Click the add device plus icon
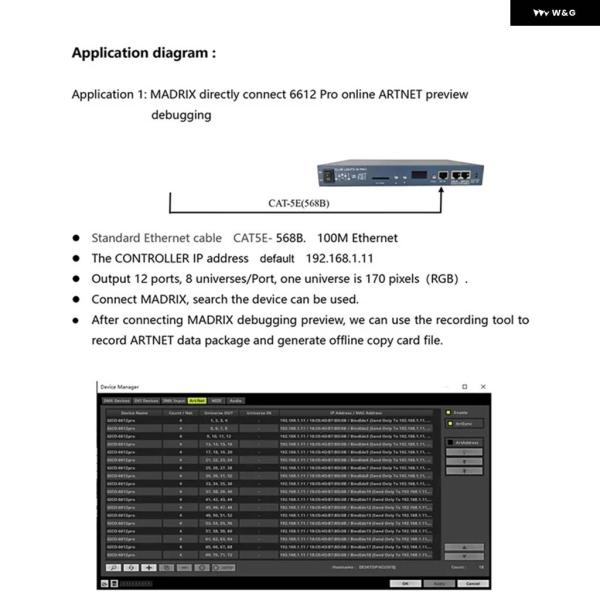 point(149,567)
